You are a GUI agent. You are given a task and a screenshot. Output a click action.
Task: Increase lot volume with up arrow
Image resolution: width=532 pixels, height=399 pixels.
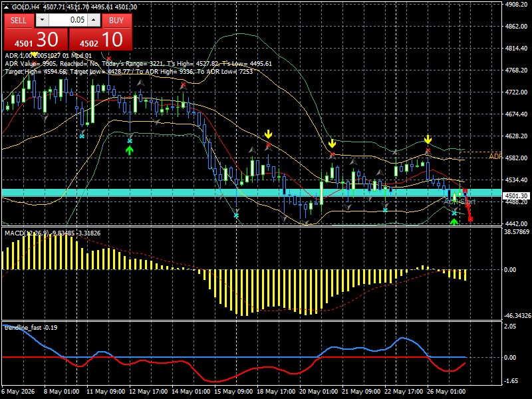coord(94,20)
